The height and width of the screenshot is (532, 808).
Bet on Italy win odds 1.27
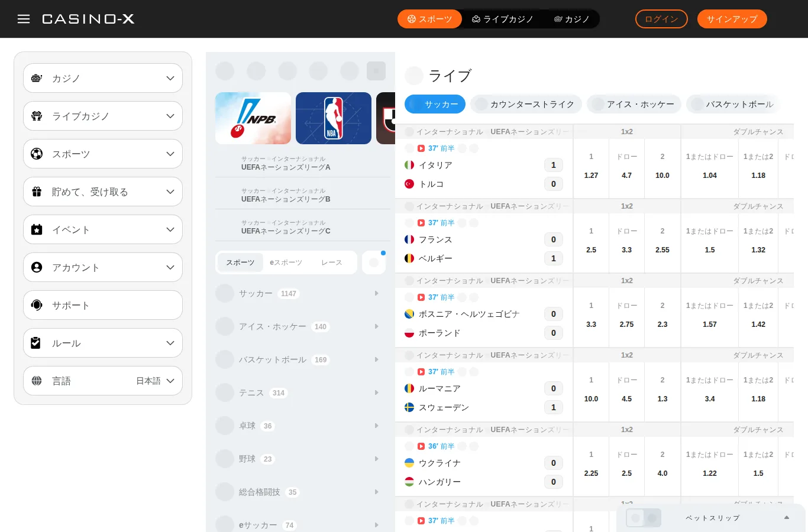(591, 176)
